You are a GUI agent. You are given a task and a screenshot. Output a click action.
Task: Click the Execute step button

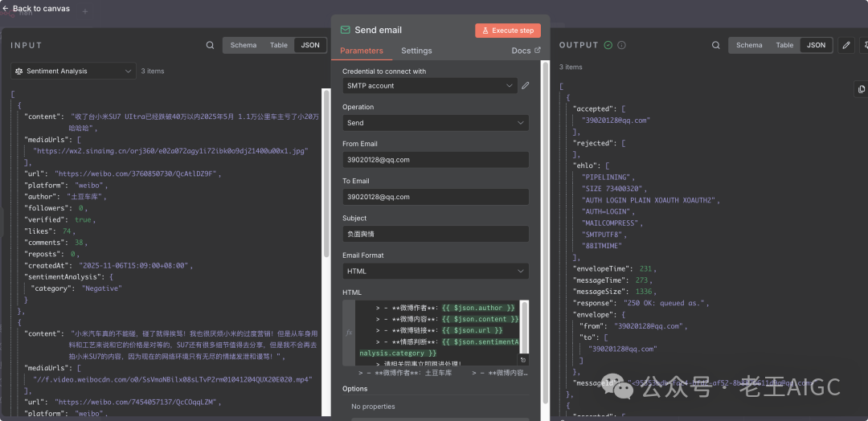(x=508, y=31)
